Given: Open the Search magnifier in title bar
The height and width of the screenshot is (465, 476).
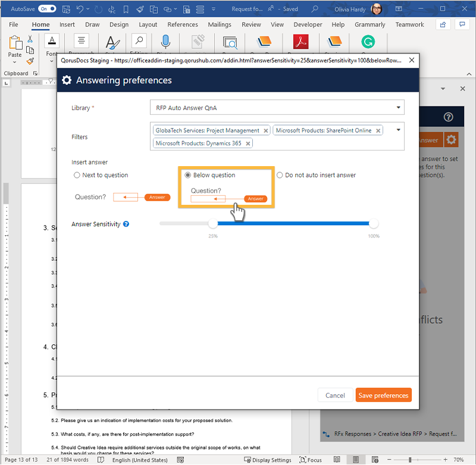Looking at the screenshot, I should click(315, 9).
